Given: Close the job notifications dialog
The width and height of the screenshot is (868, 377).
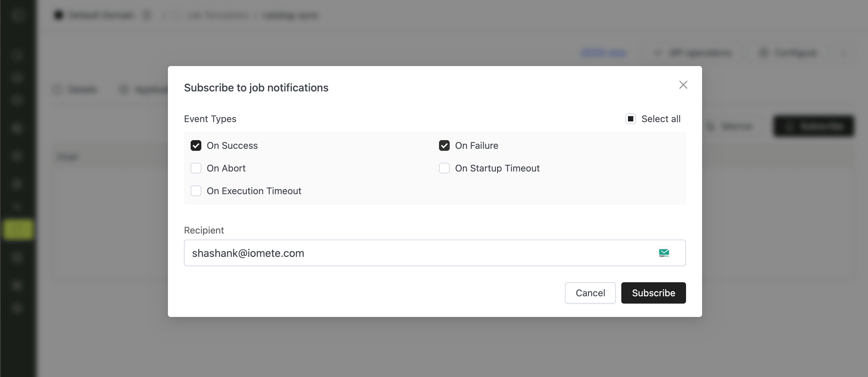Looking at the screenshot, I should tap(683, 85).
